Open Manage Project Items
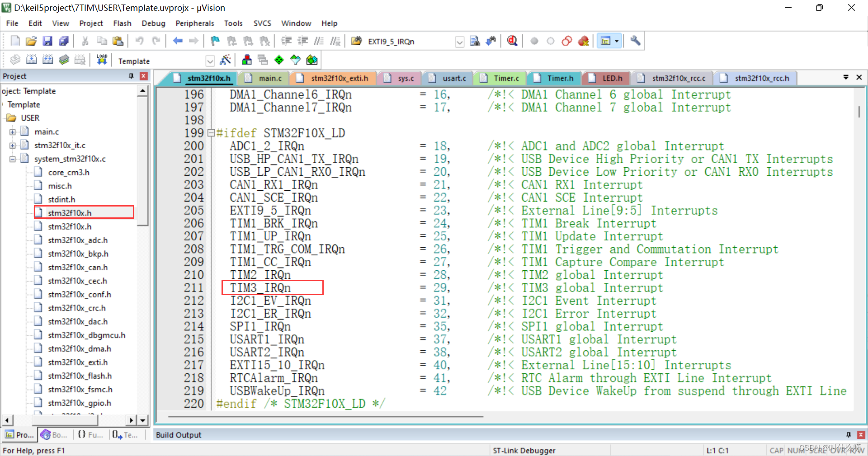The image size is (868, 456). 247,60
